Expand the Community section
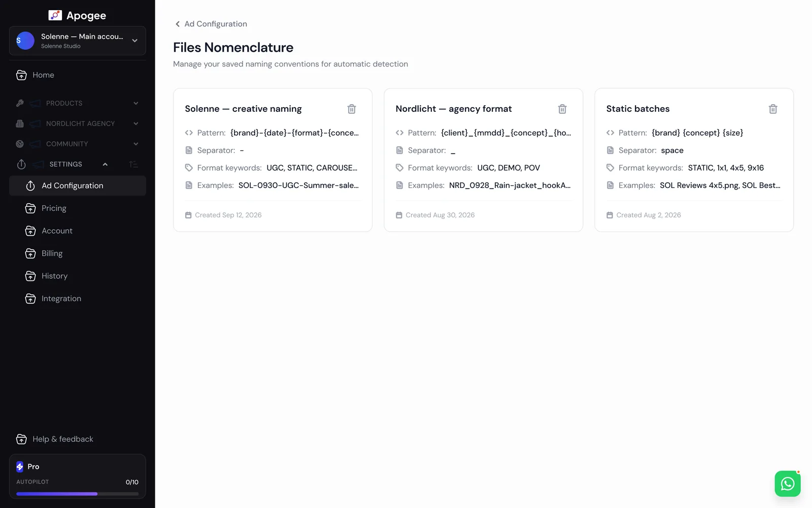The height and width of the screenshot is (508, 812). [x=136, y=144]
